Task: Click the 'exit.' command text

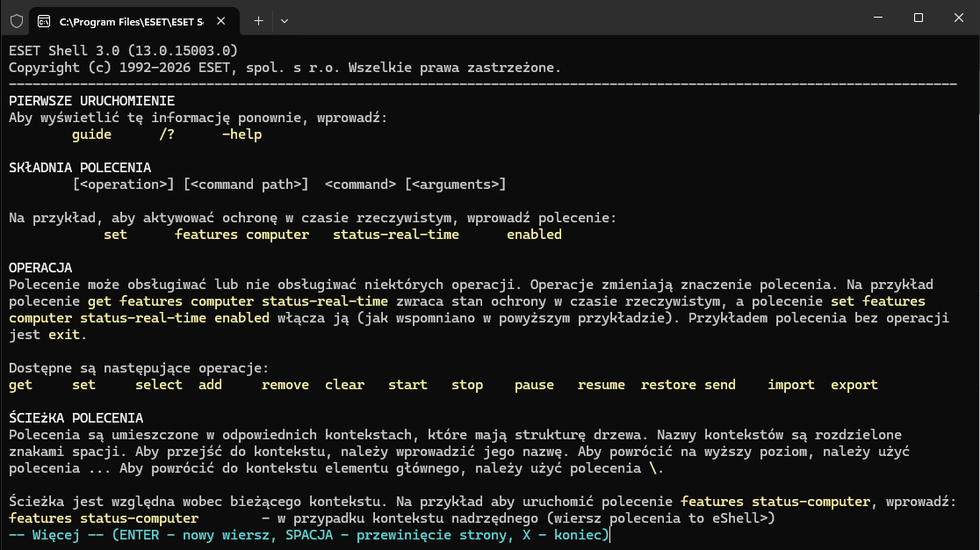Action: pyautogui.click(x=68, y=335)
